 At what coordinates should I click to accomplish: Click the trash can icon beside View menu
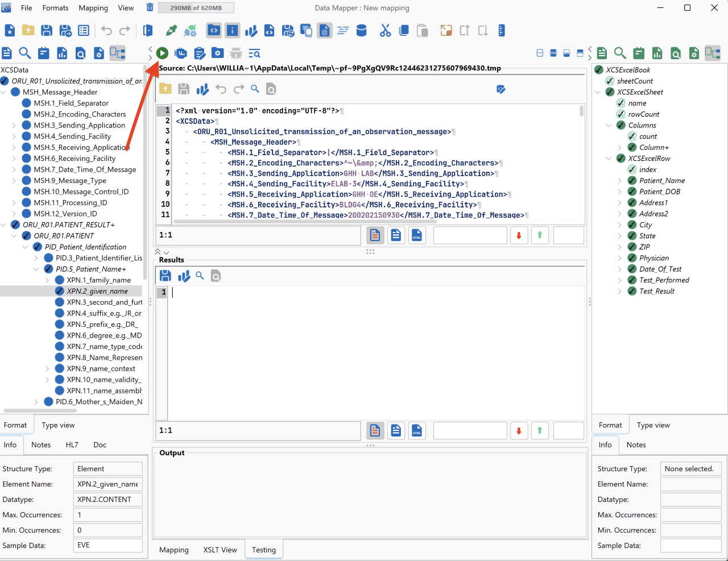(x=150, y=7)
